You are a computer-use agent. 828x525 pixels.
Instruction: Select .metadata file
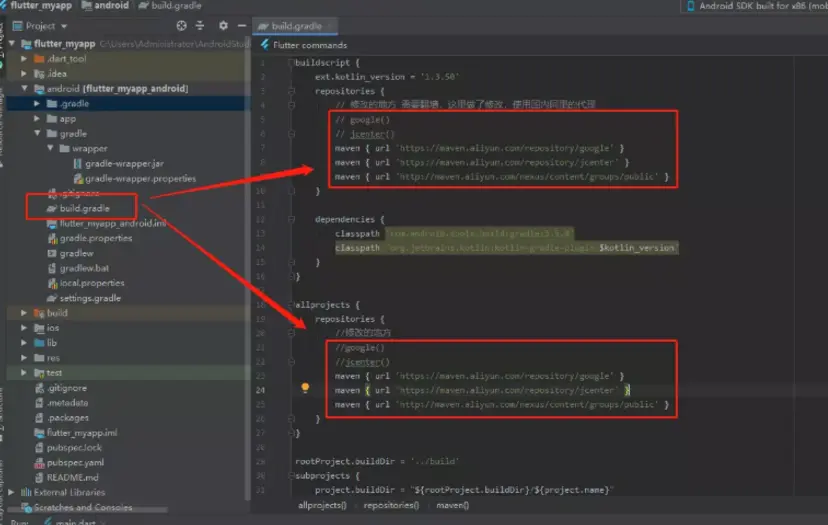pyautogui.click(x=67, y=403)
